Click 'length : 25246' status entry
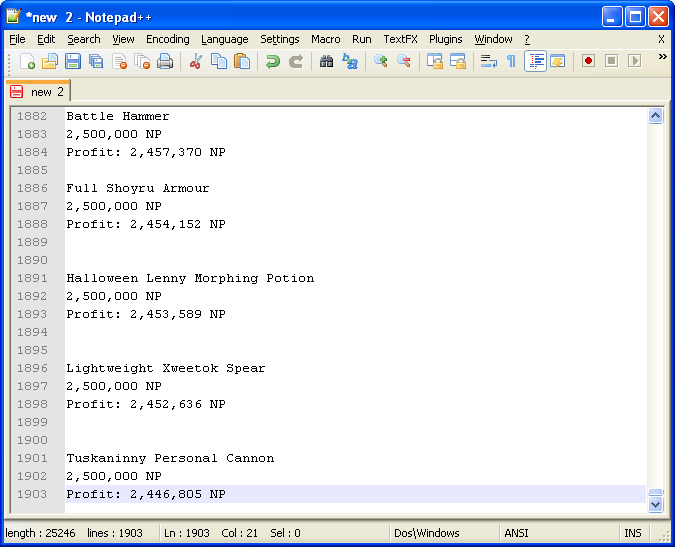This screenshot has height=547, width=675. pos(40,533)
